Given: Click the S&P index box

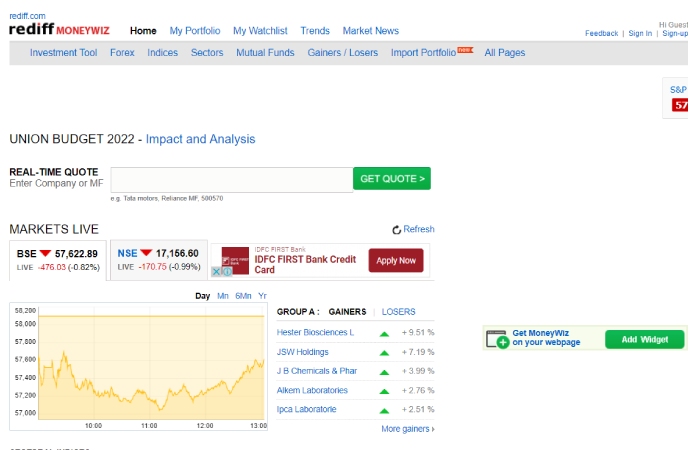Looking at the screenshot, I should coord(675,98).
